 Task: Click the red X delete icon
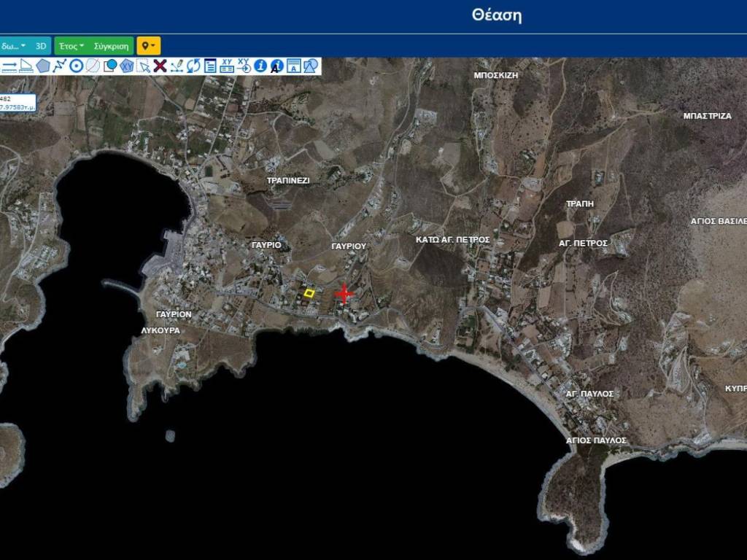pos(160,66)
